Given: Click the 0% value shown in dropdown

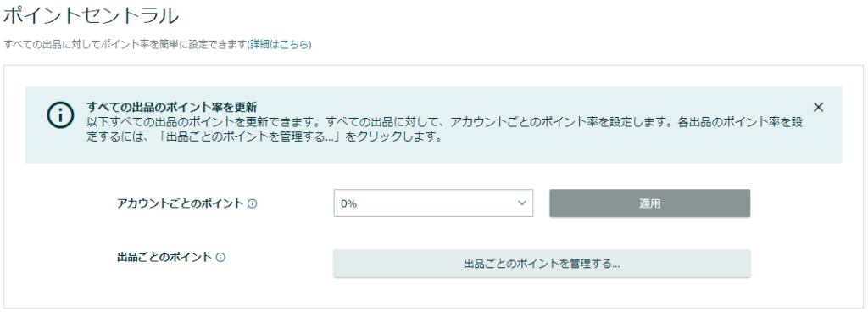Looking at the screenshot, I should click(348, 203).
